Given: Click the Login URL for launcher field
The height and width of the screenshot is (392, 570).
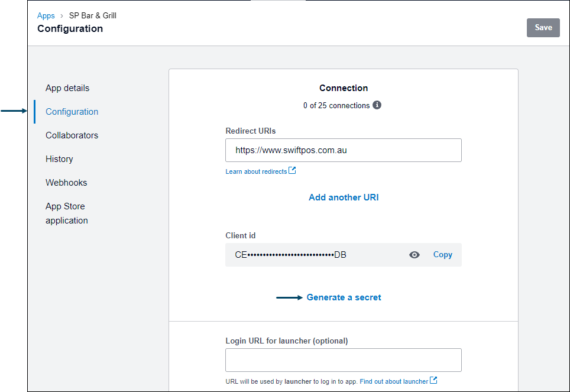Looking at the screenshot, I should pyautogui.click(x=344, y=360).
